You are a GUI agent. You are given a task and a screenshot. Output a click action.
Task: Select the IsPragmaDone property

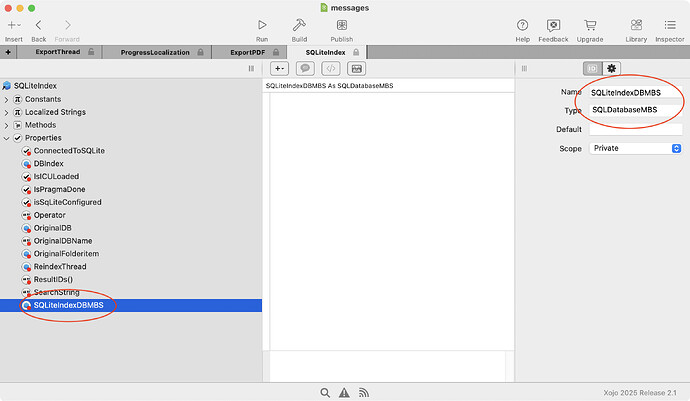pos(131,189)
